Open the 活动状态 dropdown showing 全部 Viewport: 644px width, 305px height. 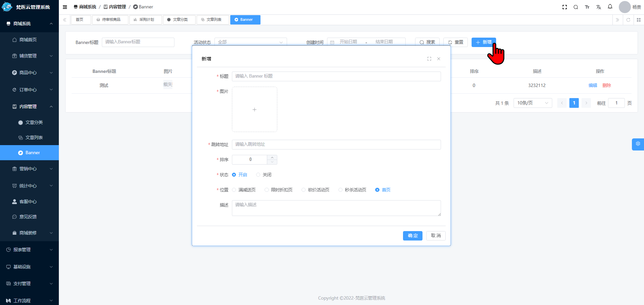[x=250, y=42]
